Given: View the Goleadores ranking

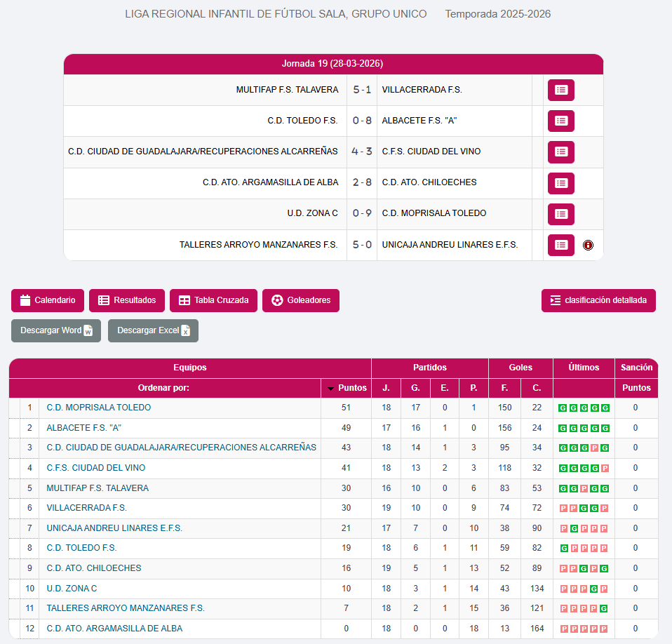Looking at the screenshot, I should [301, 300].
